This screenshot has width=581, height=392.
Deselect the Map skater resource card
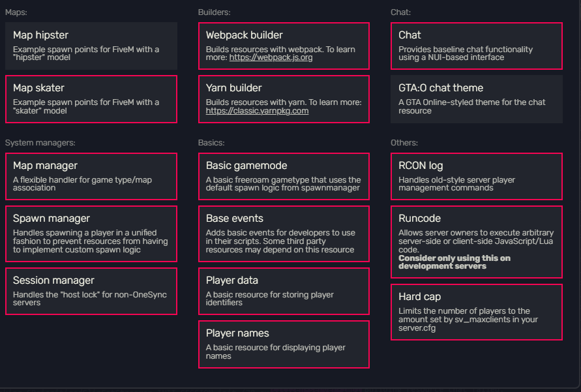point(91,99)
